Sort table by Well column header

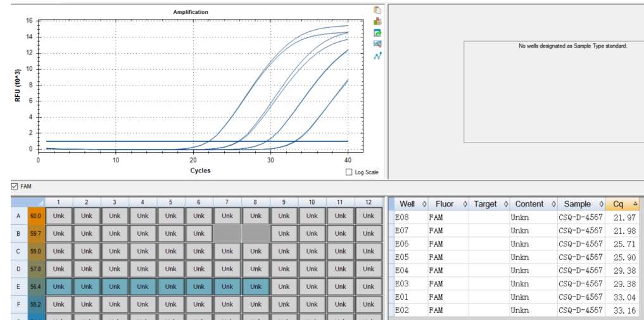click(412, 204)
